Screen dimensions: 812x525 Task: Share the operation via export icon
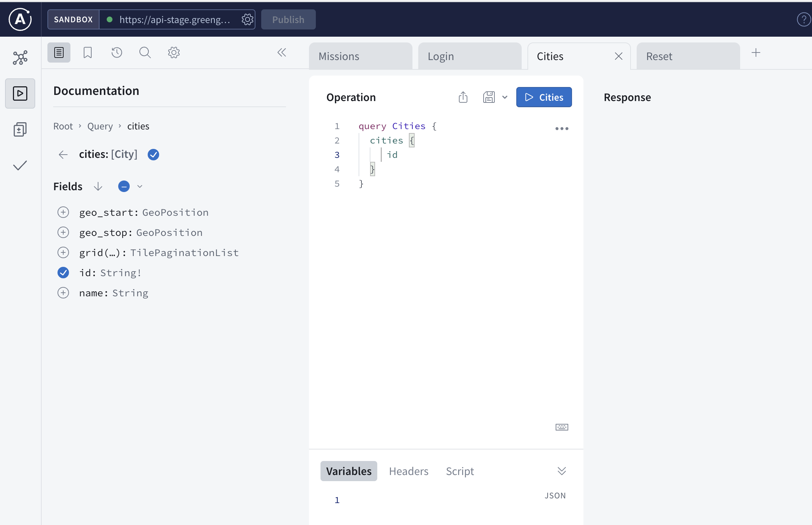coord(463,97)
